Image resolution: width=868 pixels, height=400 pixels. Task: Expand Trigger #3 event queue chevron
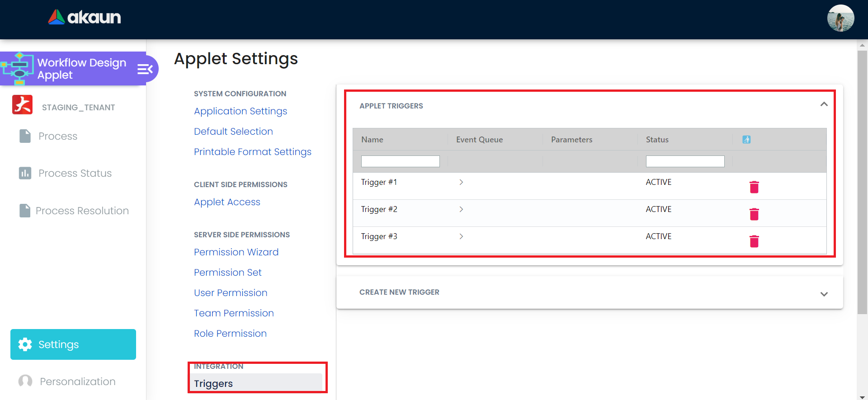(x=461, y=236)
